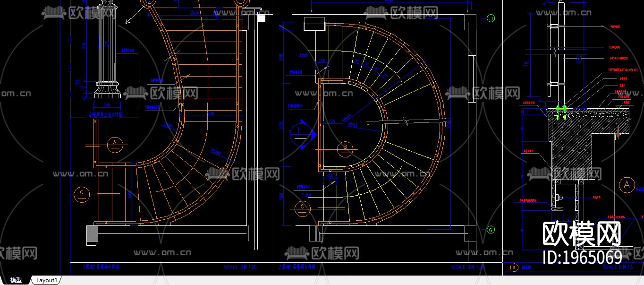This screenshot has width=644, height=285.
Task: Select circled A marker in left stair plan
Action: pos(114,145)
